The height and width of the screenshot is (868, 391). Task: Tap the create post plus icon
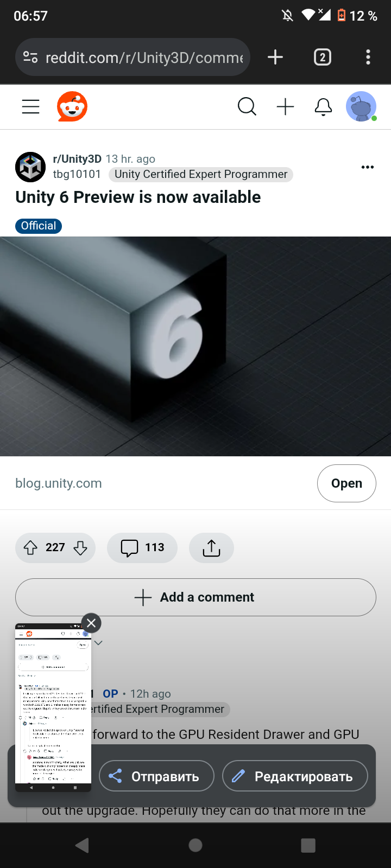pyautogui.click(x=285, y=107)
